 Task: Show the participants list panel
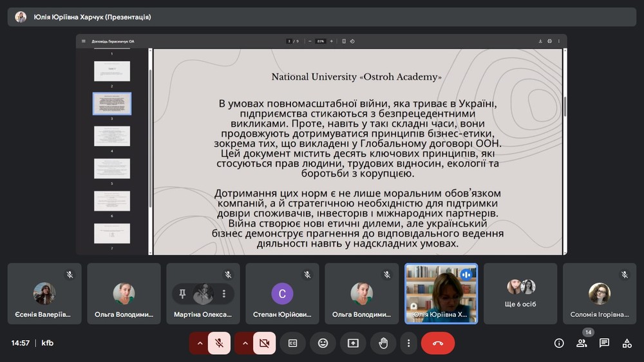[582, 343]
